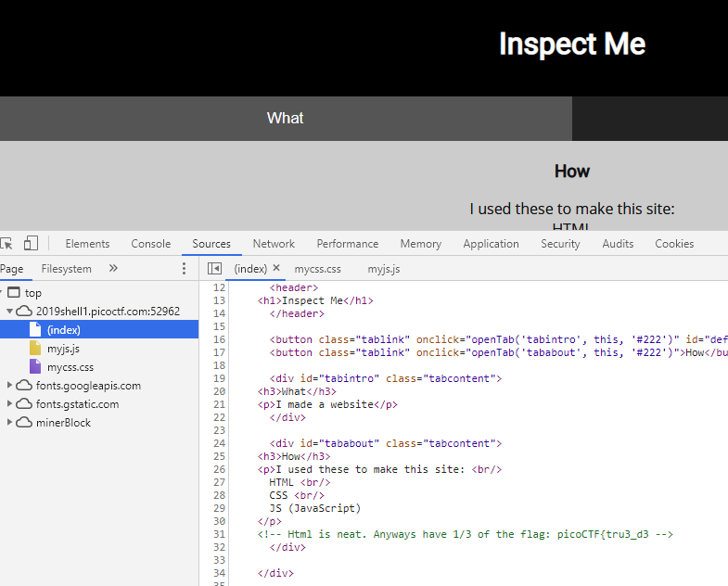Toggle the device toolbar icon

pos(31,243)
